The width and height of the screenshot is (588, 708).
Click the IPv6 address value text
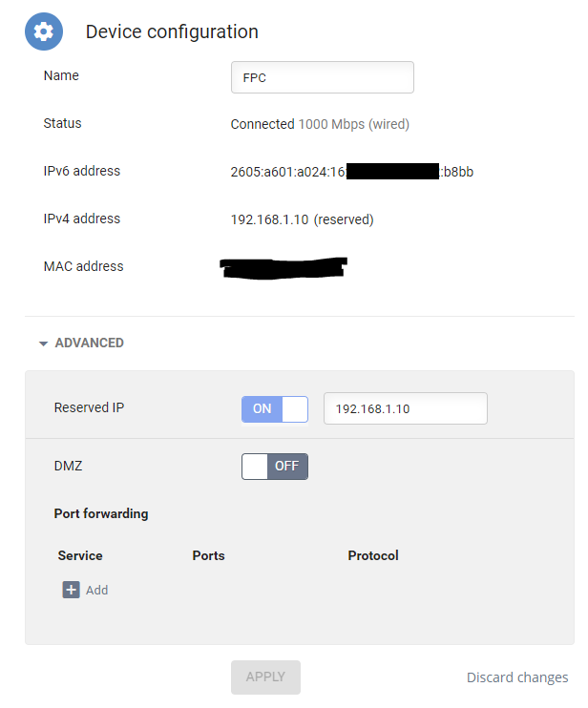352,172
